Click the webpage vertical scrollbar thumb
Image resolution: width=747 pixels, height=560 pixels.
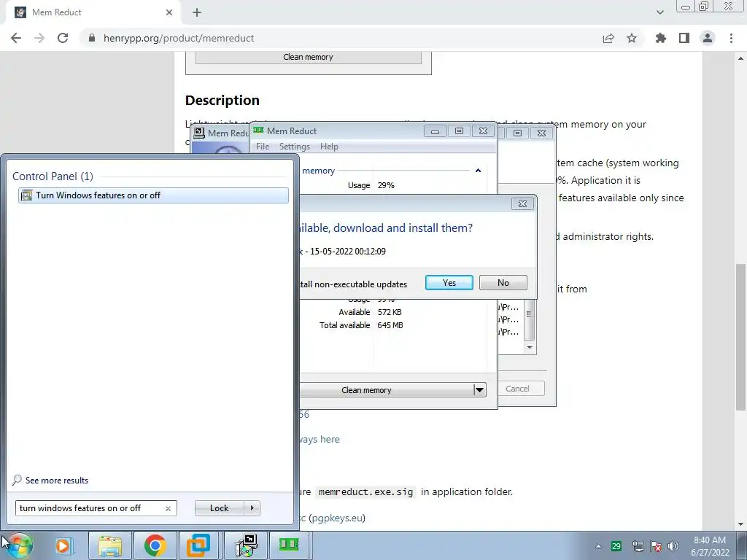tap(740, 337)
